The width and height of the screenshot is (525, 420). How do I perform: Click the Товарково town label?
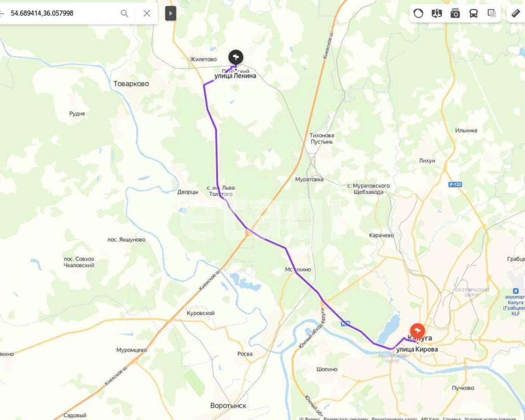[x=131, y=84]
